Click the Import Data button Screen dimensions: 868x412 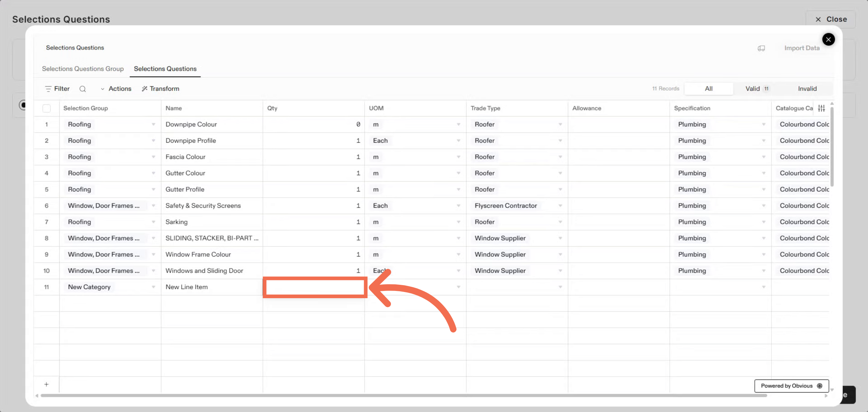coord(801,48)
